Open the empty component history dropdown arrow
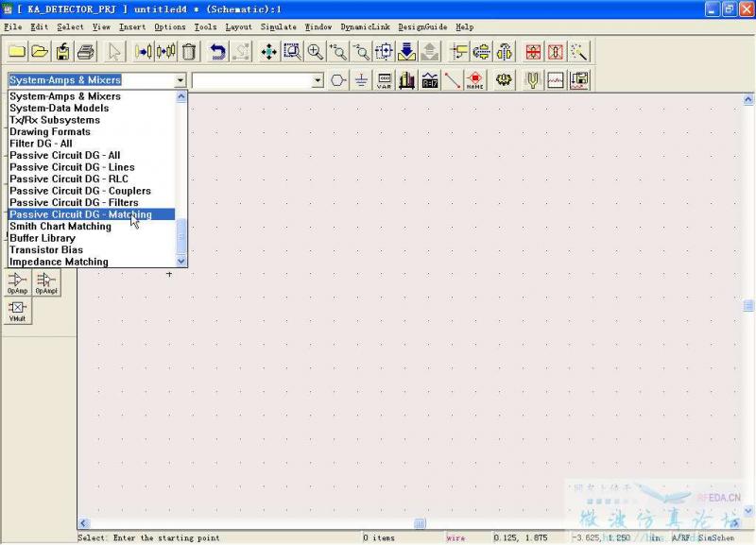The image size is (756, 545). pyautogui.click(x=318, y=80)
